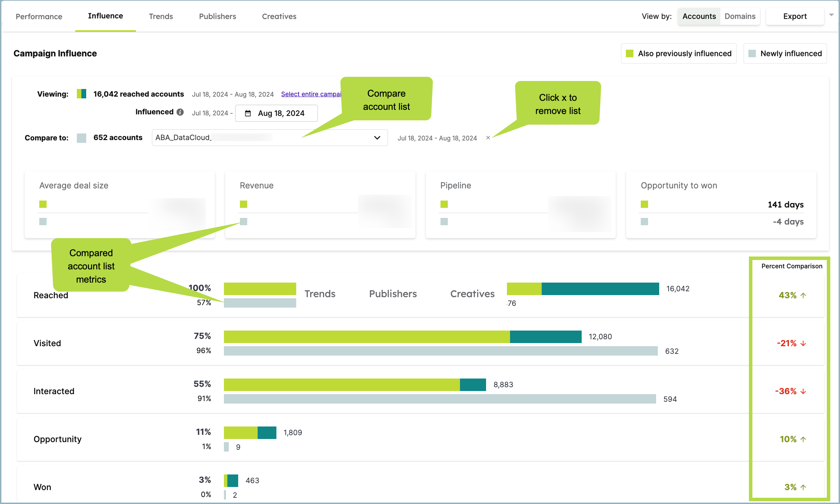
Task: Click the 16,042 reached count
Action: pos(678,289)
